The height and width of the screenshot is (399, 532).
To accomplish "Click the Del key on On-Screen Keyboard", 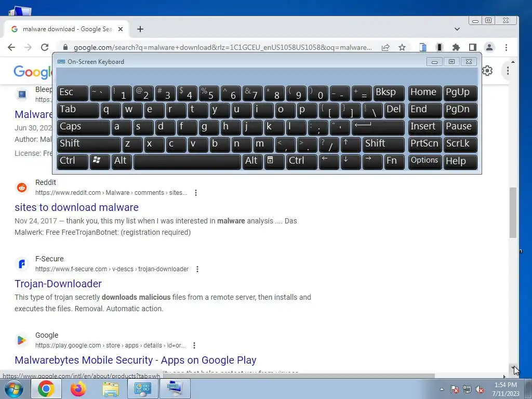I will coord(394,110).
